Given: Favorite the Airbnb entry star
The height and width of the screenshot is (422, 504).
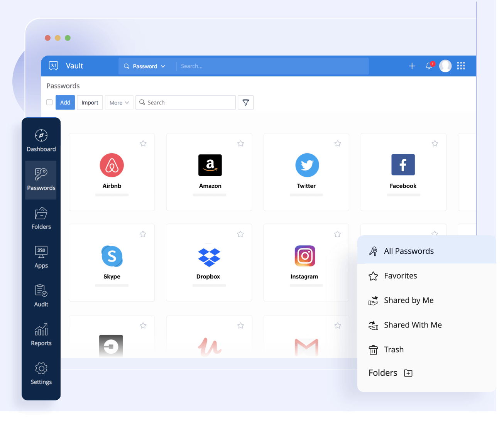Looking at the screenshot, I should [143, 143].
